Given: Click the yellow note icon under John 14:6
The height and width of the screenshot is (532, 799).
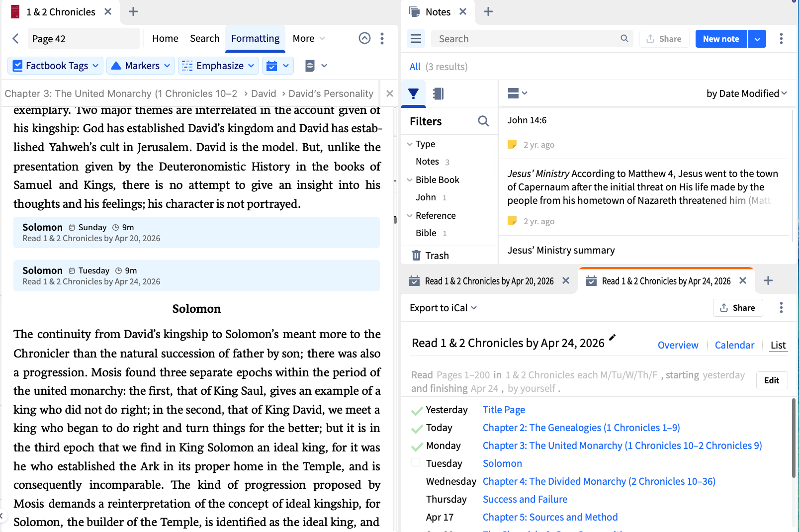Looking at the screenshot, I should pos(512,145).
